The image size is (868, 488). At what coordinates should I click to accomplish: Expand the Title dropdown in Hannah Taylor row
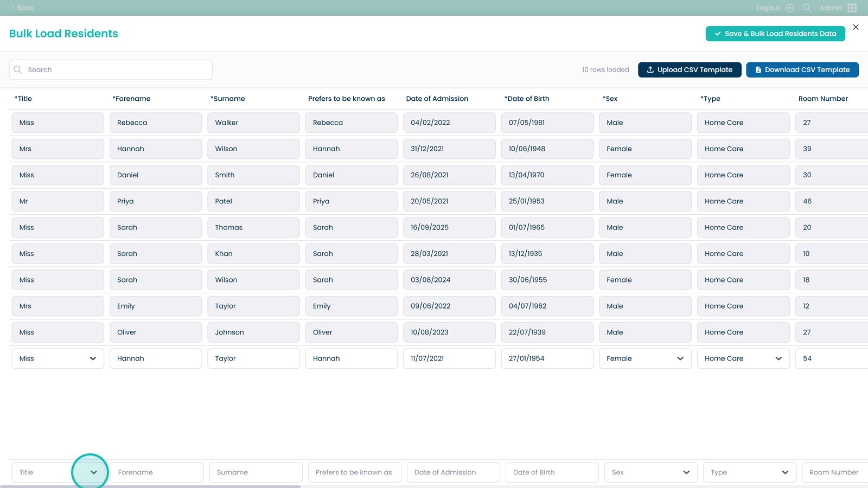(x=93, y=358)
